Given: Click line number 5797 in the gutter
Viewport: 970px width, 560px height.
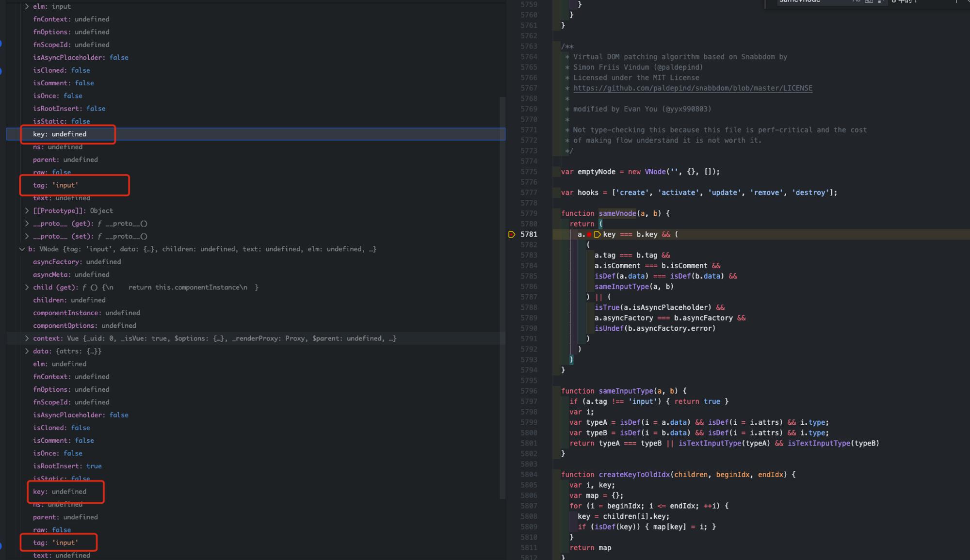Looking at the screenshot, I should [x=529, y=401].
